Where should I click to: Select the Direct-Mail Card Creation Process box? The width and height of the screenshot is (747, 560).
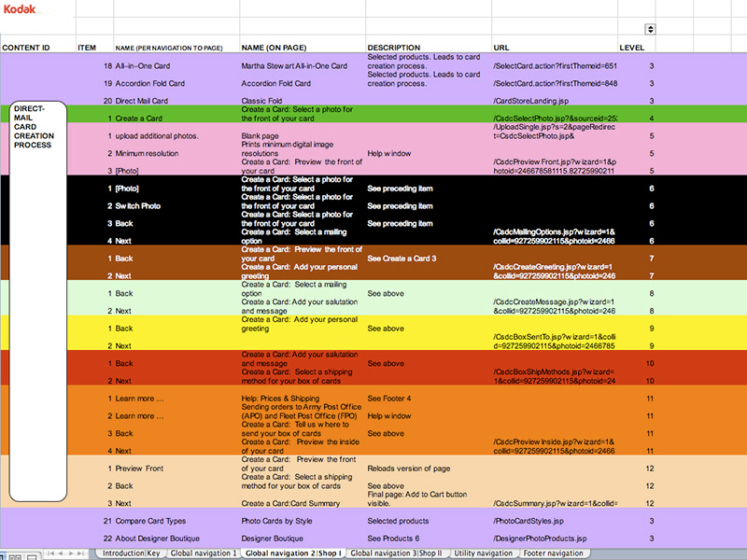click(37, 301)
